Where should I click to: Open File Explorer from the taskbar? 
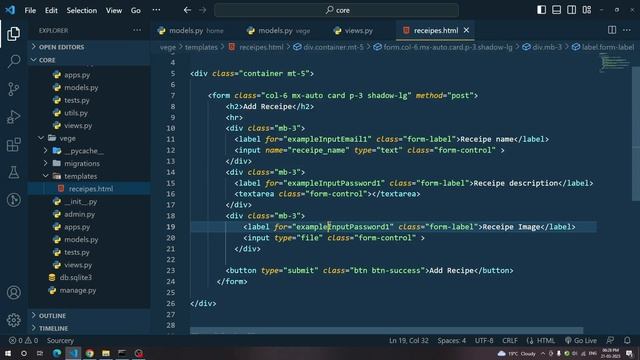[106, 353]
